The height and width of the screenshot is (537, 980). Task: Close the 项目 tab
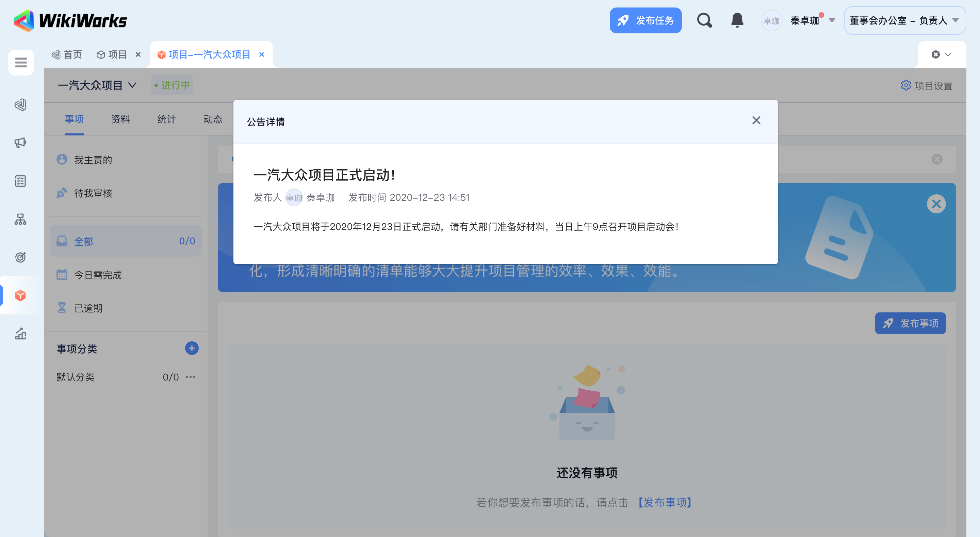click(138, 55)
